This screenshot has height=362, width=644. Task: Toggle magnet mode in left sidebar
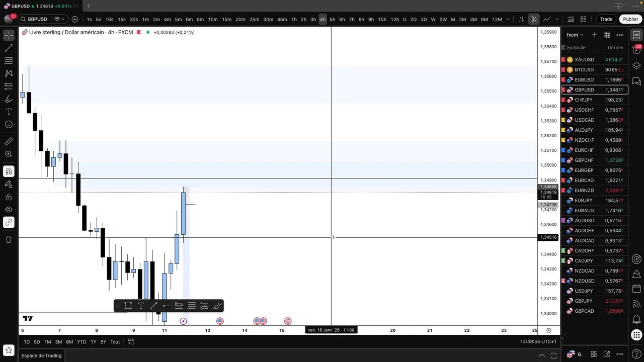(9, 171)
